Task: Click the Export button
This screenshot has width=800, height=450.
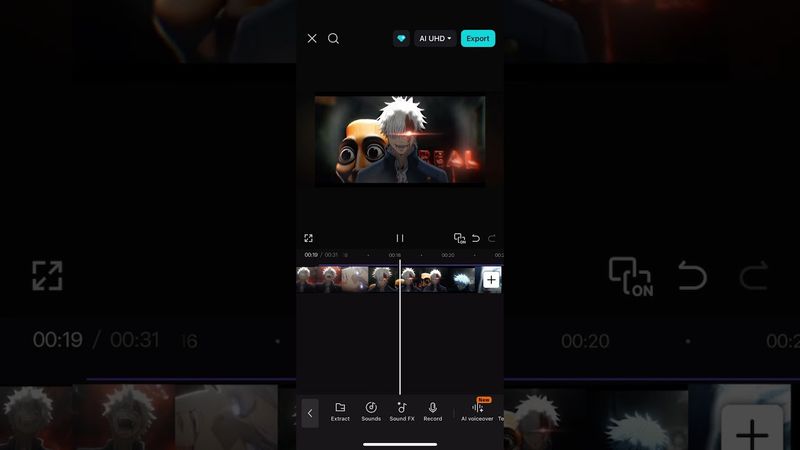Action: coord(478,38)
